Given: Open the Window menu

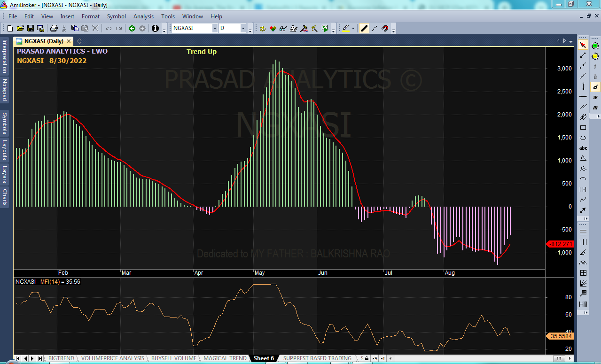Looking at the screenshot, I should pyautogui.click(x=193, y=16).
